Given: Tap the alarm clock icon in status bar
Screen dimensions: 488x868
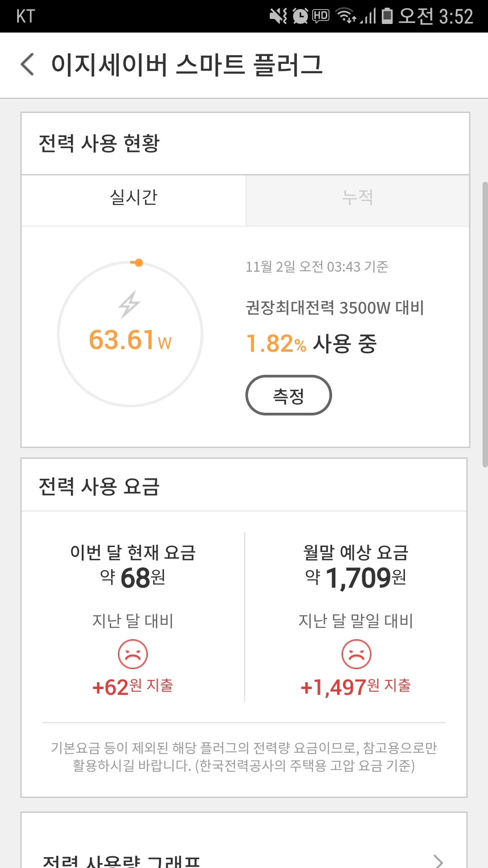Looking at the screenshot, I should pos(300,16).
